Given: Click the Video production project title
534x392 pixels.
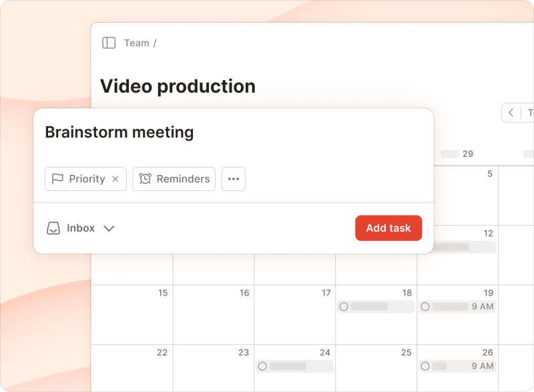Looking at the screenshot, I should (x=178, y=86).
